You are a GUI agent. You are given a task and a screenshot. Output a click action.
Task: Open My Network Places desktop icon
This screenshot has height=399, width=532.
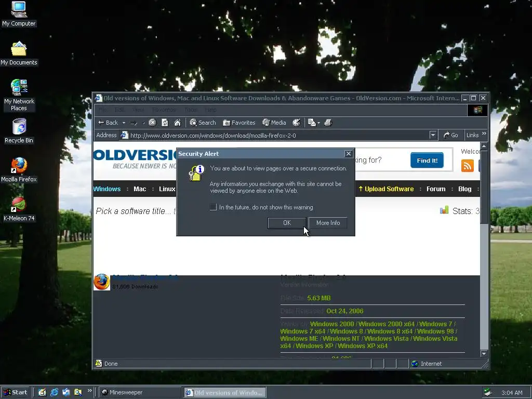click(19, 95)
